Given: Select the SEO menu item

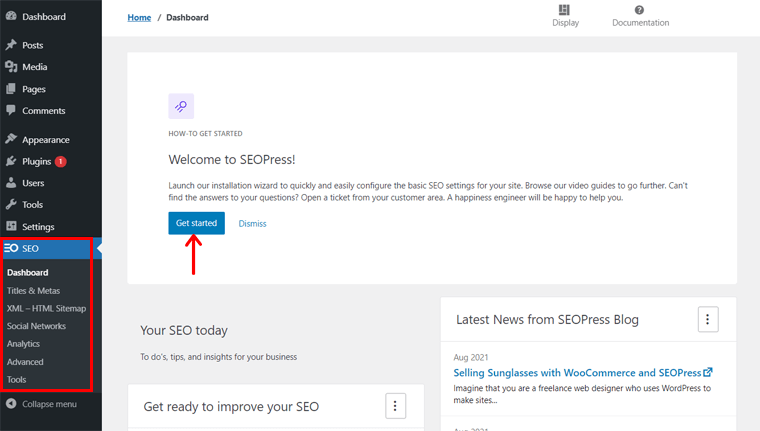Looking at the screenshot, I should pyautogui.click(x=51, y=248).
